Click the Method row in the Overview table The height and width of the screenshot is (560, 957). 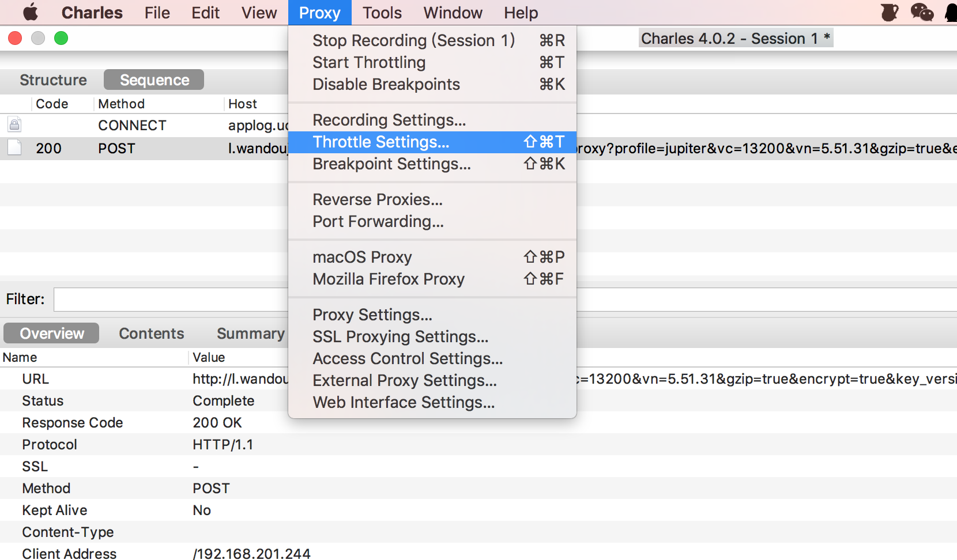(x=478, y=488)
